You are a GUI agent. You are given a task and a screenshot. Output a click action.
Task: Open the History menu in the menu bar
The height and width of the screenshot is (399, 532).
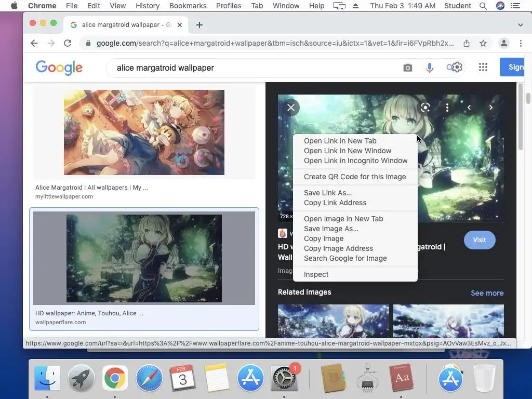point(148,6)
